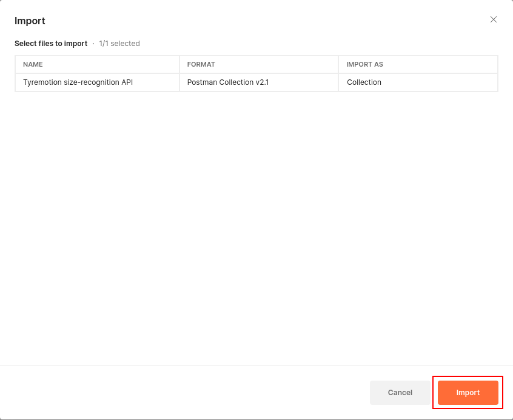Open the Collection import-as option
This screenshot has width=513, height=420.
(x=364, y=82)
